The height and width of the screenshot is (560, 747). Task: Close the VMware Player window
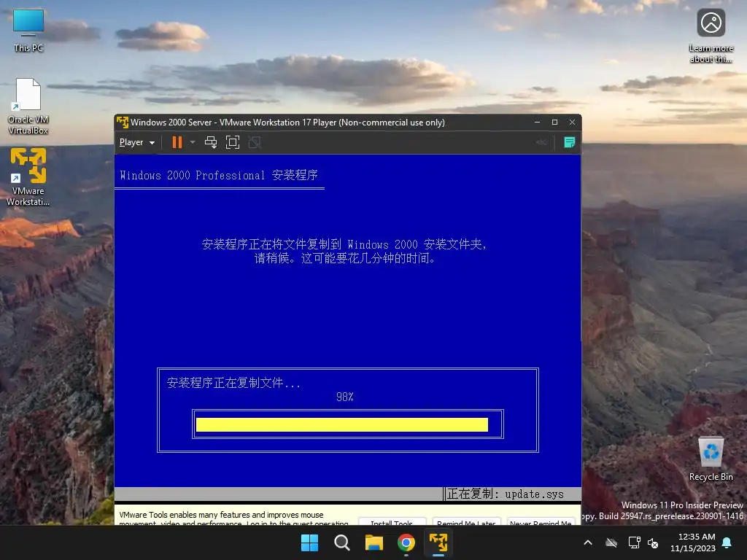point(572,122)
